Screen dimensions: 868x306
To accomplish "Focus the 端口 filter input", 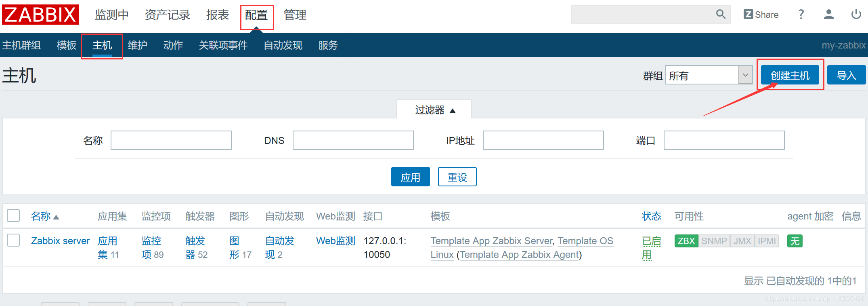I will coord(724,140).
